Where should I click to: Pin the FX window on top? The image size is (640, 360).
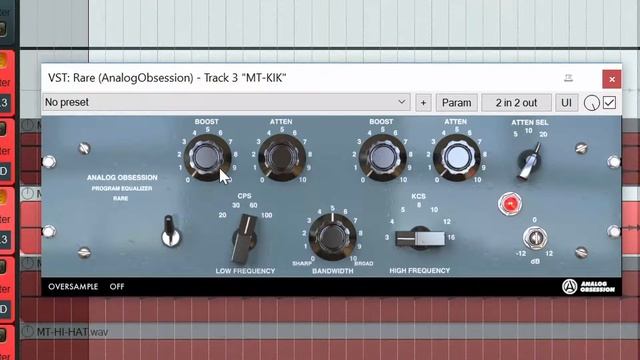[569, 78]
